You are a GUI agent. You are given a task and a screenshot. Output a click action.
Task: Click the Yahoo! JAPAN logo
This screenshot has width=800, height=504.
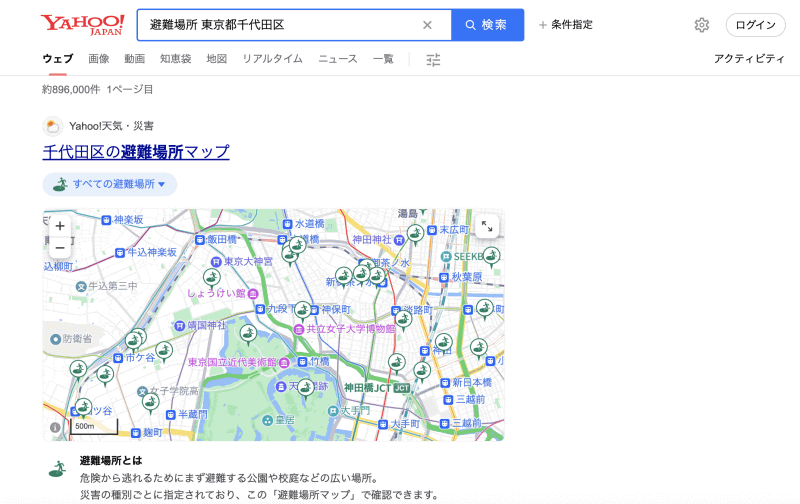pos(82,24)
